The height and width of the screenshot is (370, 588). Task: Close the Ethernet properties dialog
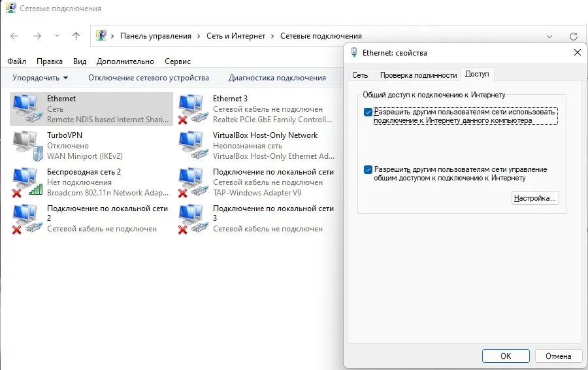pos(578,52)
